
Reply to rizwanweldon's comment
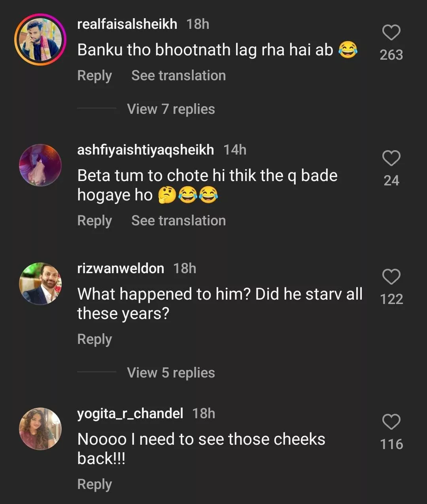click(94, 339)
